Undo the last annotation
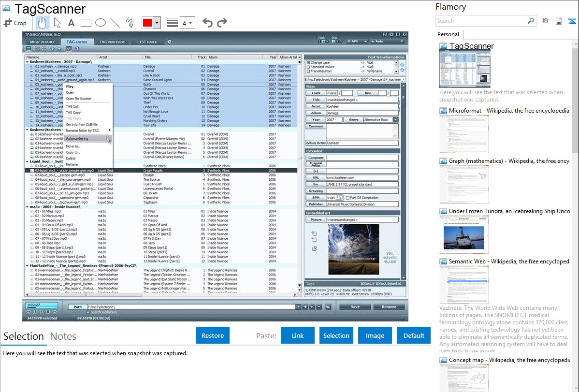The image size is (579, 392). [207, 23]
